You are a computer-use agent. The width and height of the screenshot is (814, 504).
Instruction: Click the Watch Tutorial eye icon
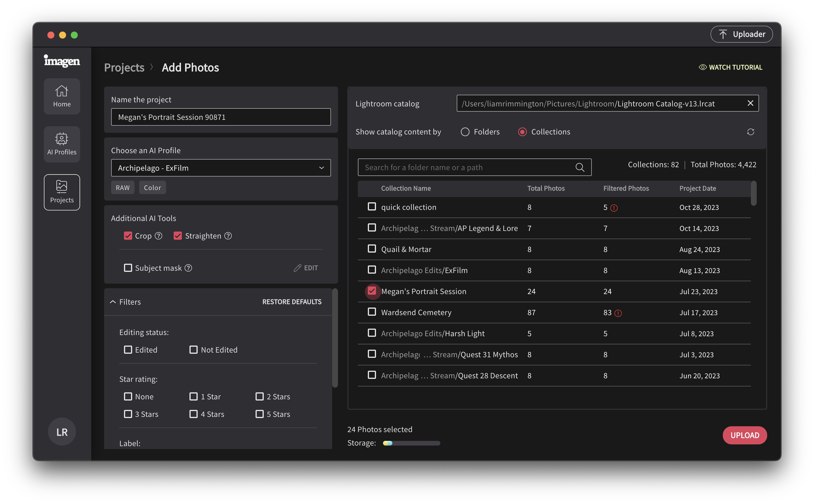coord(703,67)
